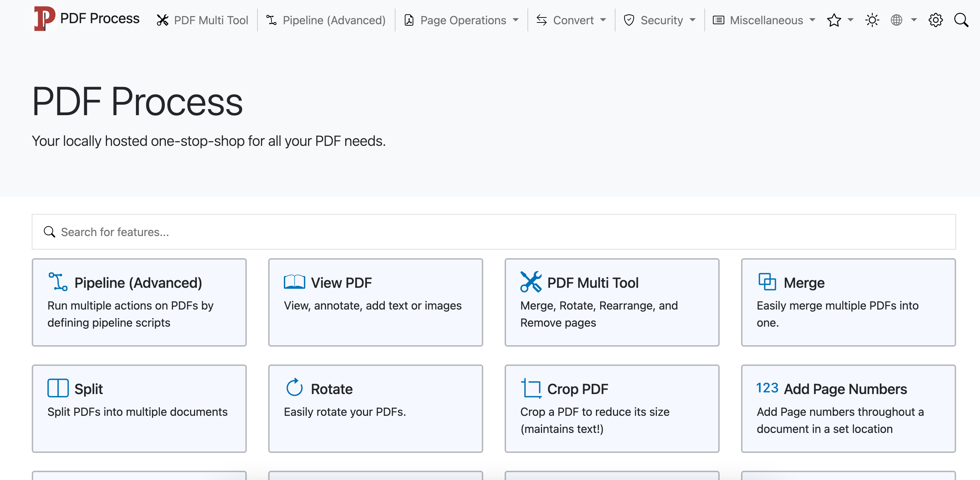Viewport: 980px width, 480px height.
Task: Open the Rotate card title
Action: (x=332, y=389)
